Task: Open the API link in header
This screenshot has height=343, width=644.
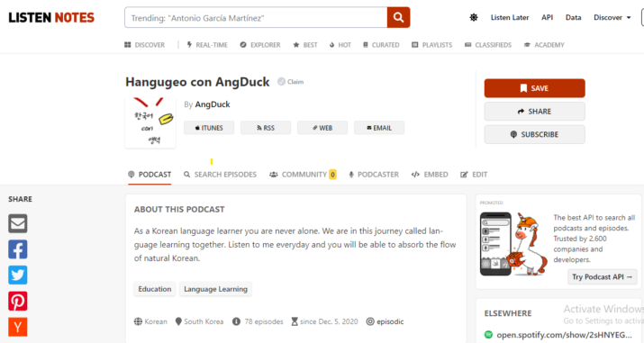Action: click(x=547, y=17)
